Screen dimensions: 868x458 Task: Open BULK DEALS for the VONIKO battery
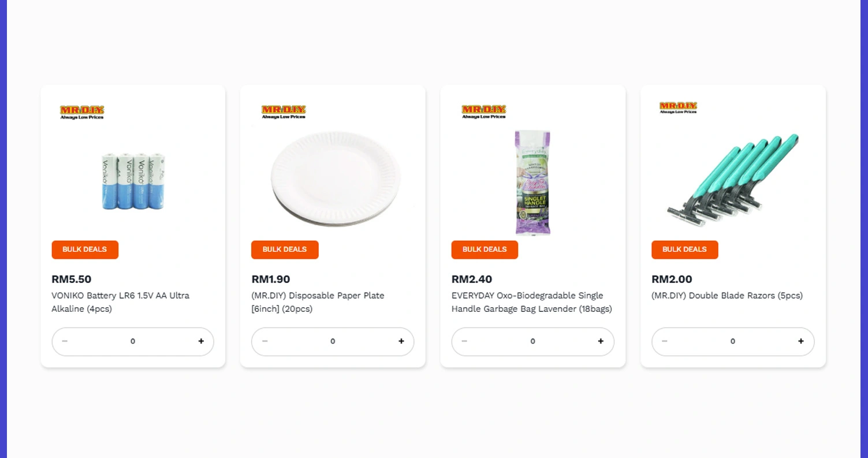coord(85,250)
